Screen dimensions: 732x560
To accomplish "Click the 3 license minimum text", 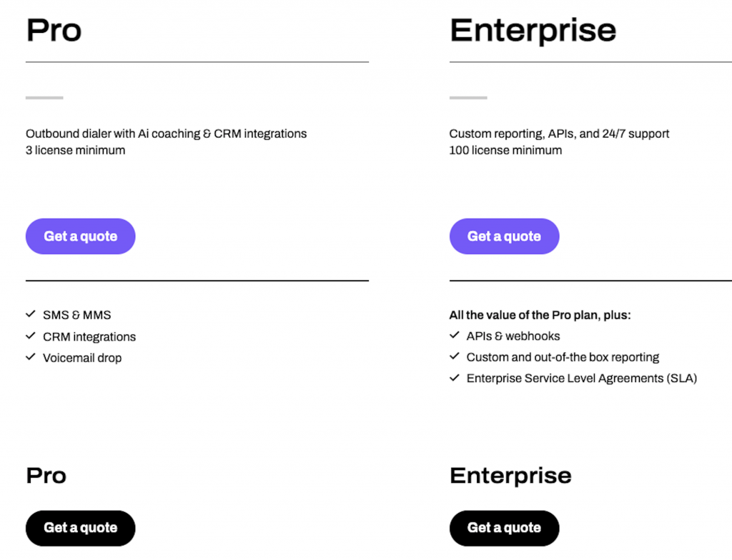I will (75, 150).
